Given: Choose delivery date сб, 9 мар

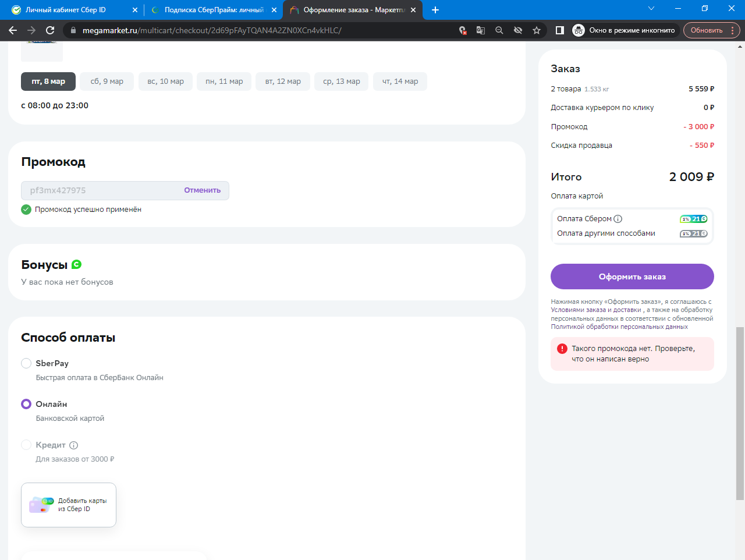Looking at the screenshot, I should click(107, 81).
